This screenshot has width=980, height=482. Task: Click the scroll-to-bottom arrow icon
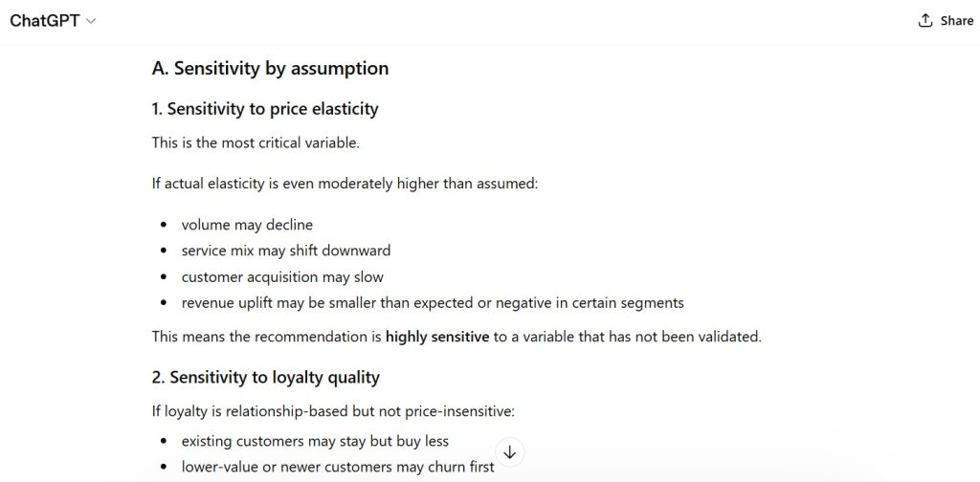509,452
